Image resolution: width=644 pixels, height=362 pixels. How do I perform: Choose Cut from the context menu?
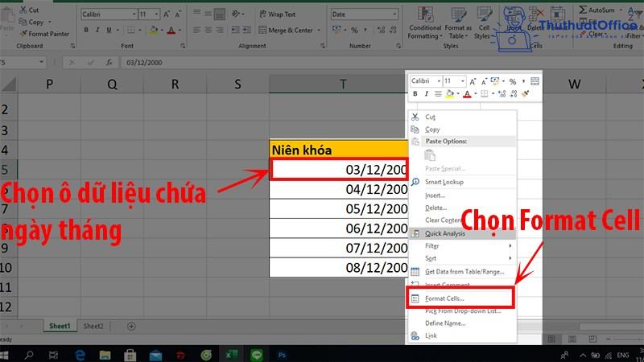(x=462, y=117)
